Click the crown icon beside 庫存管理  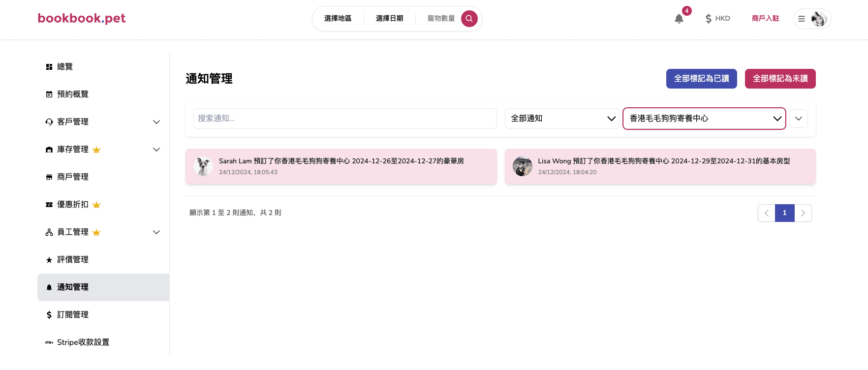coord(96,150)
